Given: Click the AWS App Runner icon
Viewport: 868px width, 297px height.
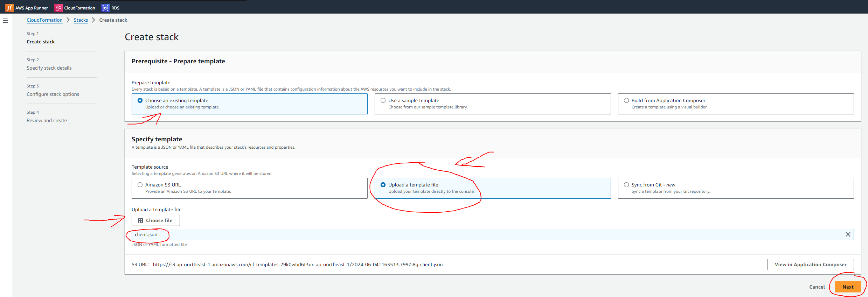Looking at the screenshot, I should [9, 8].
